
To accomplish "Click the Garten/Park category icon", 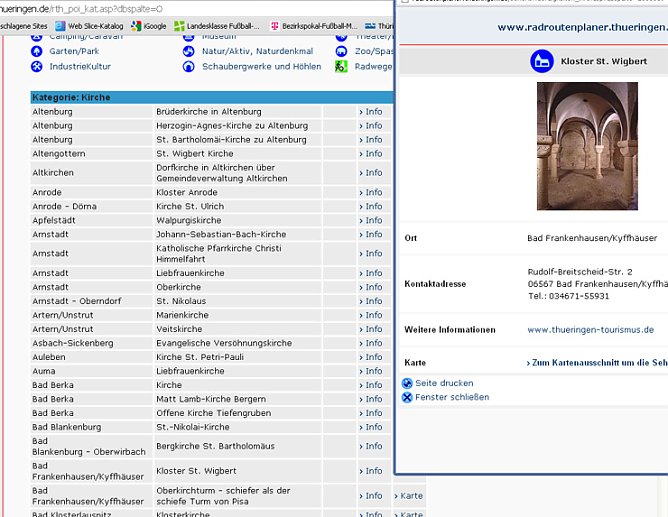I will [38, 51].
